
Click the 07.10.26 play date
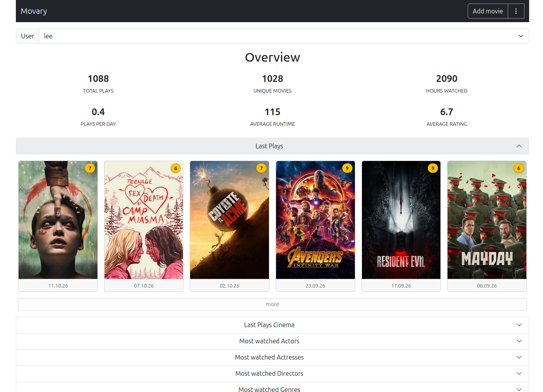click(x=144, y=286)
